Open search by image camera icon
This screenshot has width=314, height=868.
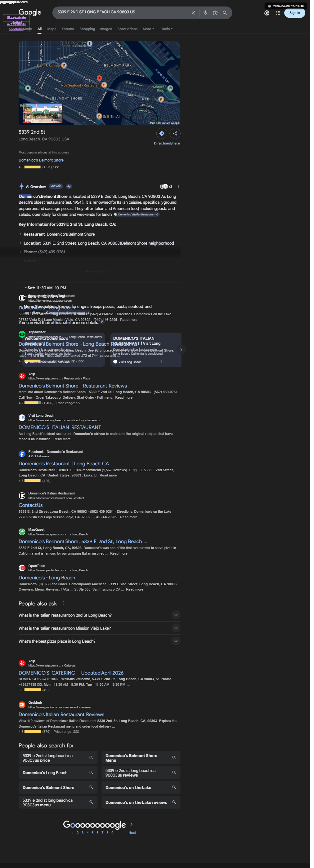click(x=215, y=13)
